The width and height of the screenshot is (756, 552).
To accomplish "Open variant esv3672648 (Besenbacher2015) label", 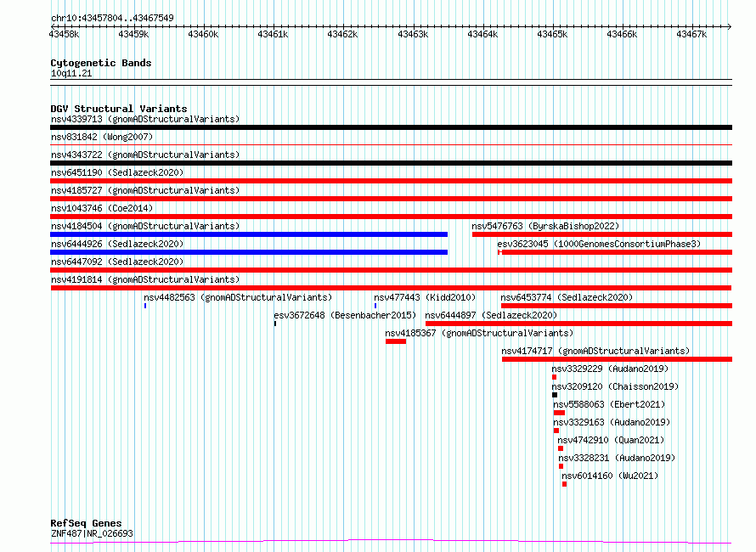I will 345,315.
